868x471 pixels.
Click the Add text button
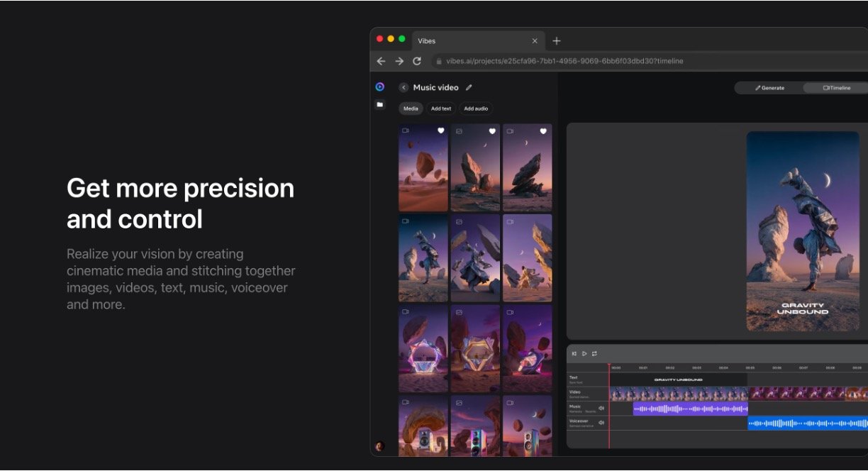pos(441,109)
